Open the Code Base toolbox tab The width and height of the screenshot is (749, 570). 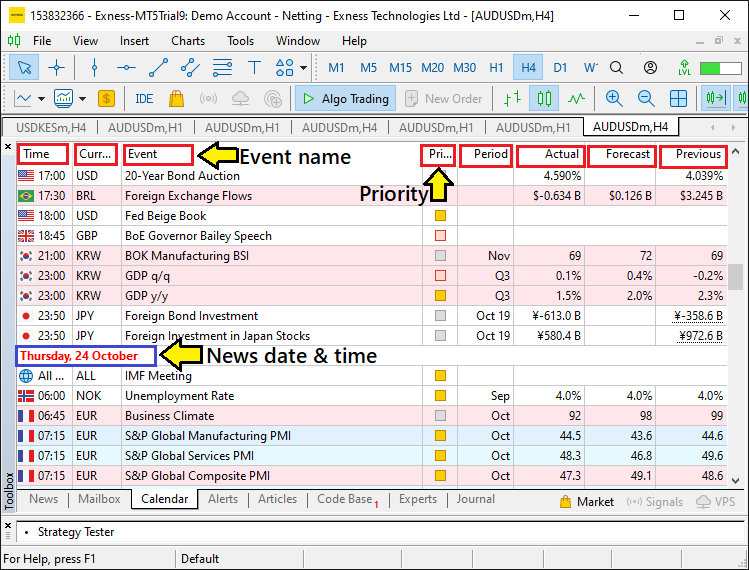tap(347, 499)
